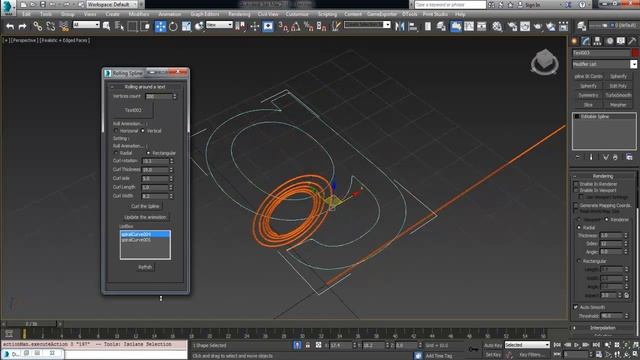This screenshot has width=640, height=360.
Task: Open the Animation menu
Action: point(169,14)
